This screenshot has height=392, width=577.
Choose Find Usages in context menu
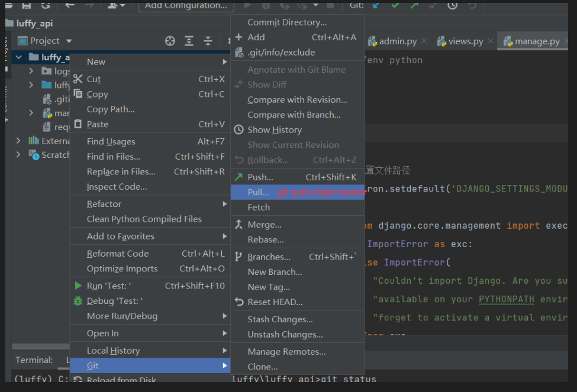150,141
